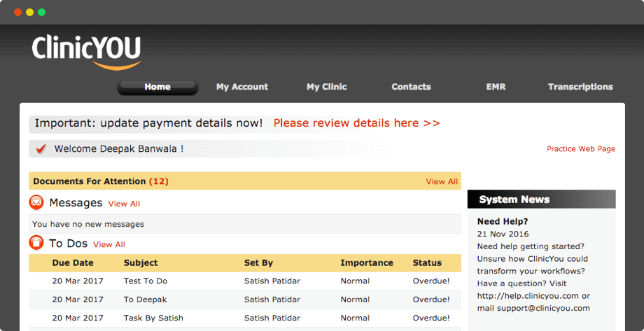
Task: Open the EMR tab
Action: coord(496,87)
